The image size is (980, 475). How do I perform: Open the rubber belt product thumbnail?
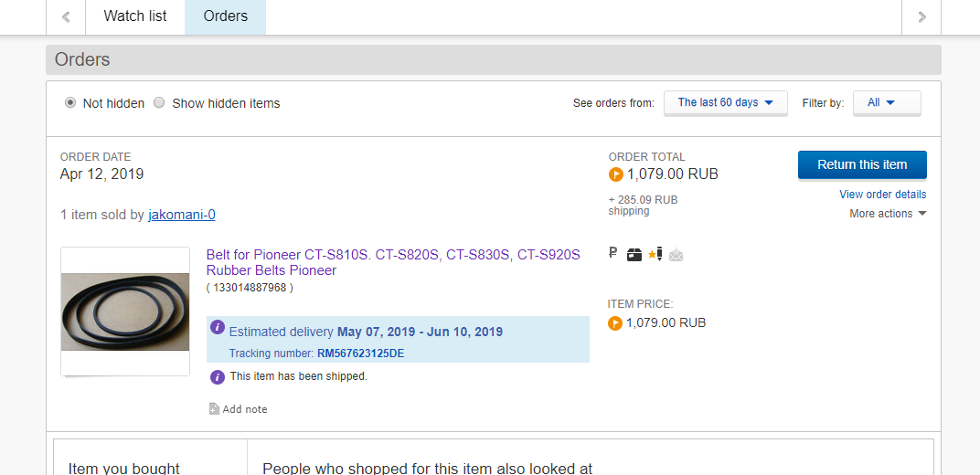[x=112, y=311]
